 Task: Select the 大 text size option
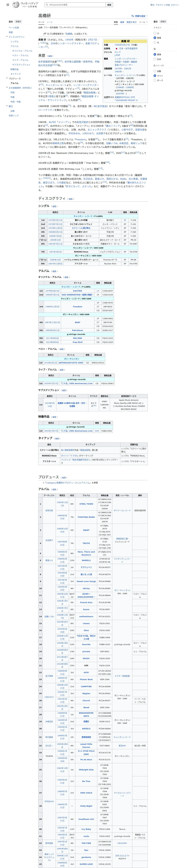click(155, 42)
